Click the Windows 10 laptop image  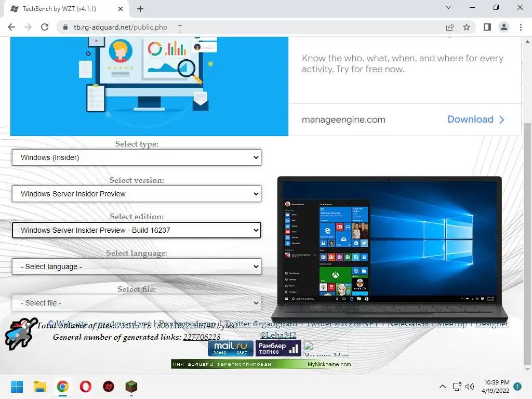tap(390, 248)
